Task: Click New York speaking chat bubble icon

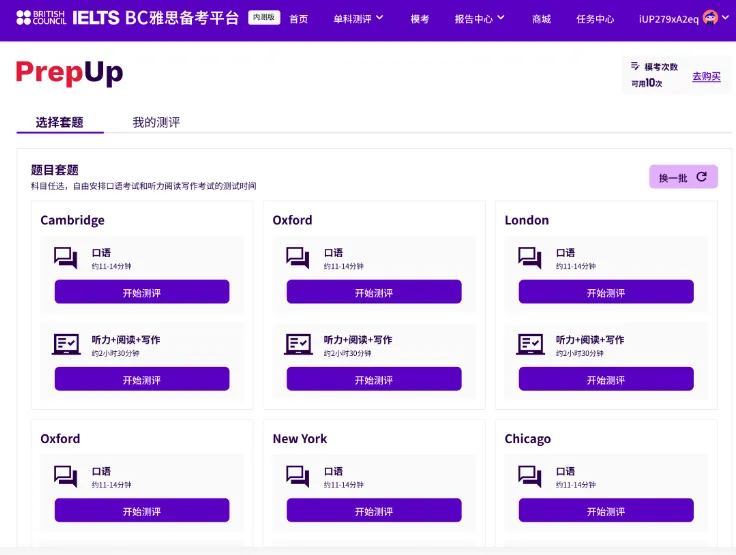Action: (298, 476)
